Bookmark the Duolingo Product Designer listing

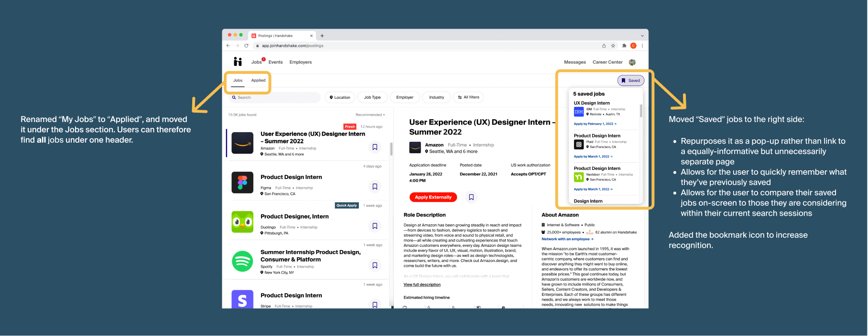tap(375, 226)
